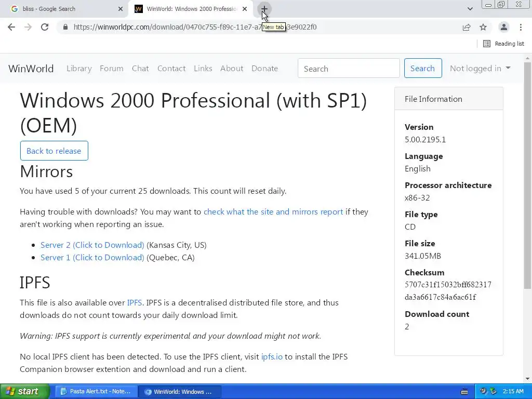Click the address bar URL

[195, 27]
